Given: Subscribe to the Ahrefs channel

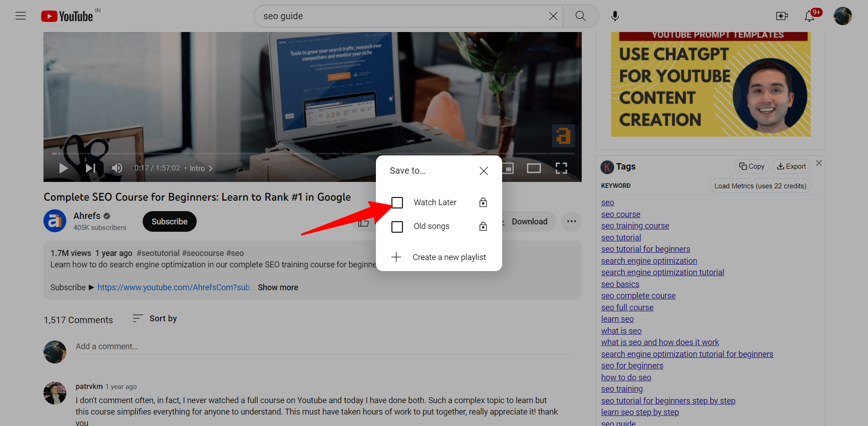Looking at the screenshot, I should pyautogui.click(x=169, y=222).
